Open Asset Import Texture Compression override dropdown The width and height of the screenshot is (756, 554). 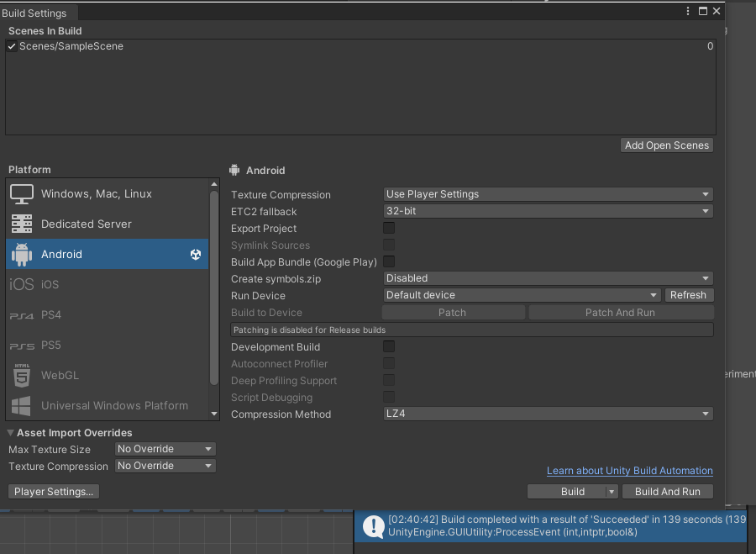tap(165, 466)
